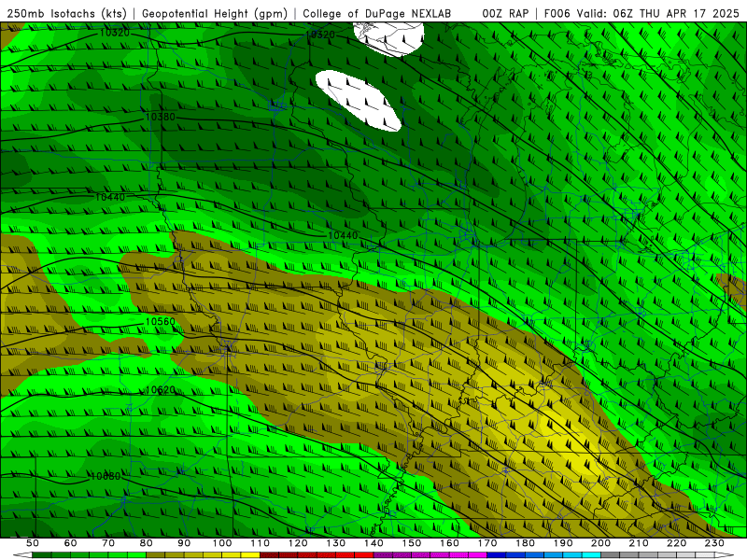
Task: Click the dark red swatch right after 110
Action: point(269,554)
